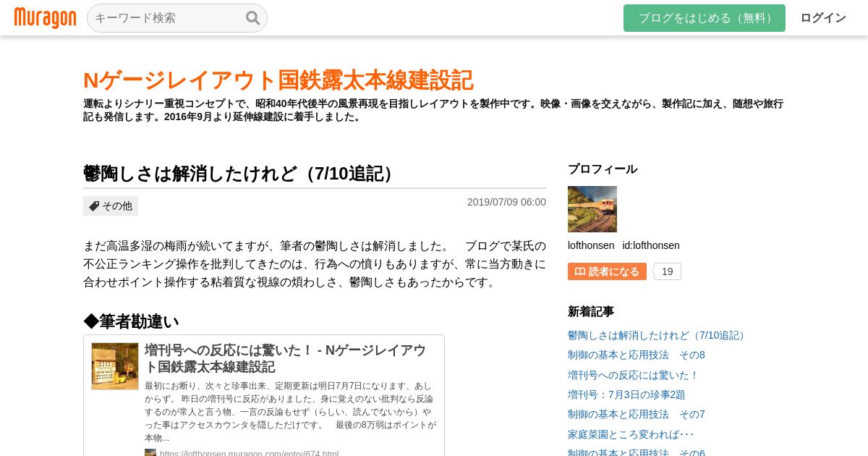The image size is (868, 456).
Task: Open recent post 制御の基本と応用技法 その7
Action: click(x=637, y=414)
